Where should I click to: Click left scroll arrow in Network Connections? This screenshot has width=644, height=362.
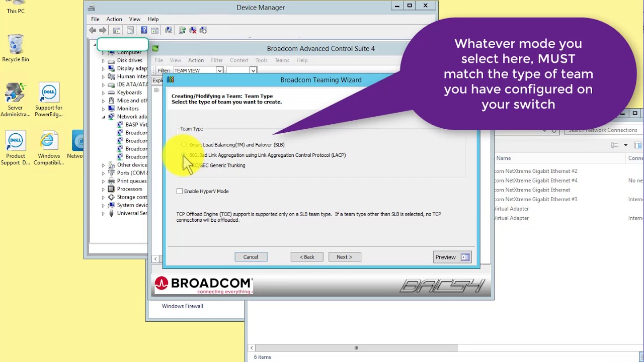[252, 348]
